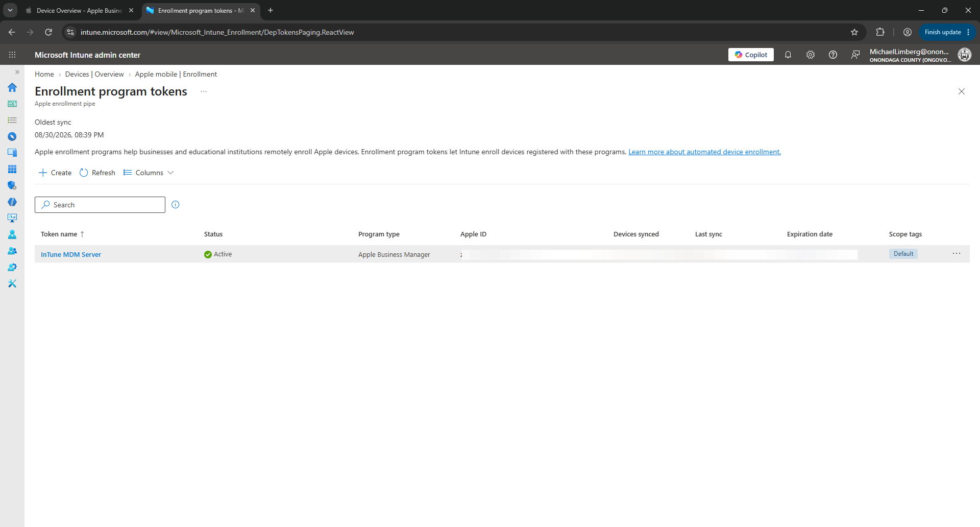Open the notifications bell
The height and width of the screenshot is (527, 980).
pyautogui.click(x=788, y=55)
